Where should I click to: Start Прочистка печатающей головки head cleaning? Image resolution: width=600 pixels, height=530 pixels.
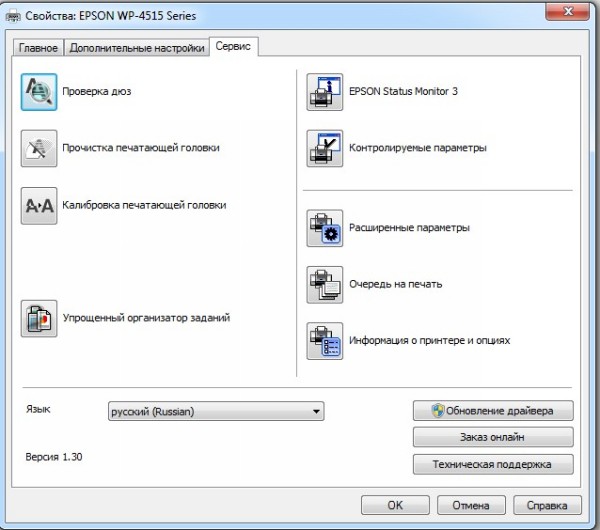(39, 148)
